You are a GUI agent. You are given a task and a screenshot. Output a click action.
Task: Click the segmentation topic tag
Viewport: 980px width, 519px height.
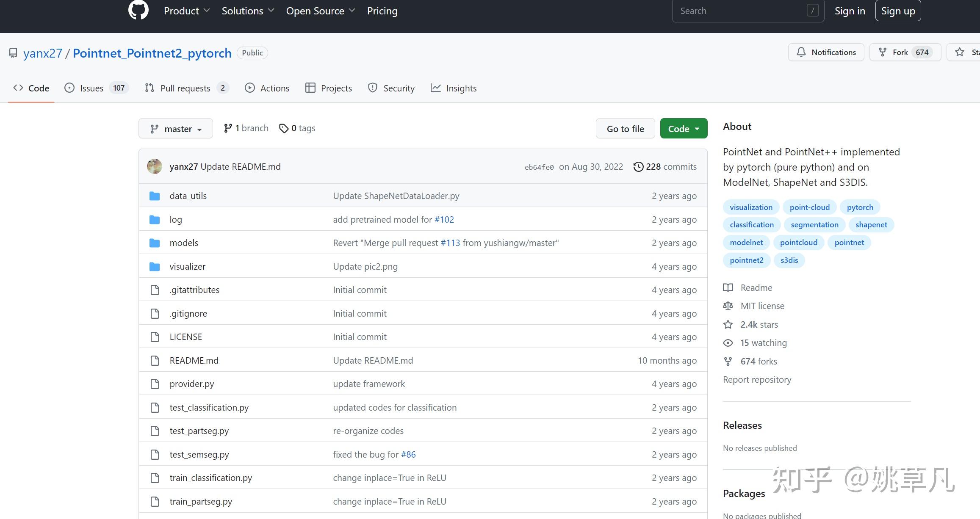[814, 225]
